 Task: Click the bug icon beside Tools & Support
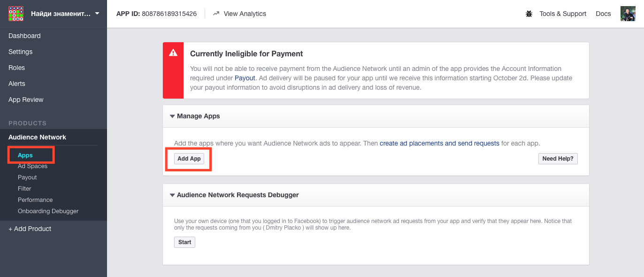pos(529,14)
